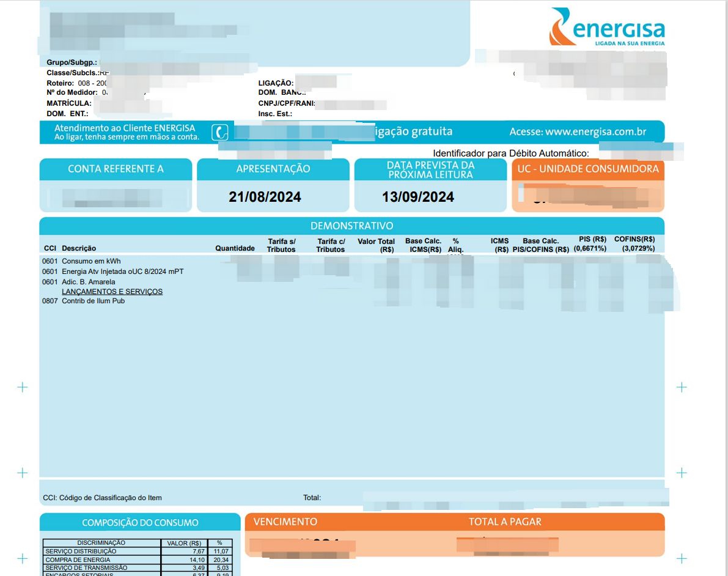Click the 'PIS (R$) (0,6671%)' header

[x=590, y=244]
